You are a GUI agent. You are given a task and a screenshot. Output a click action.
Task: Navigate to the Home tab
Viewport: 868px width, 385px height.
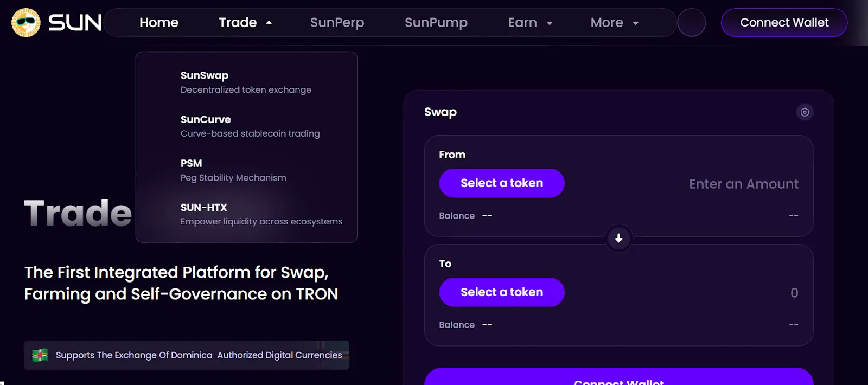click(158, 22)
